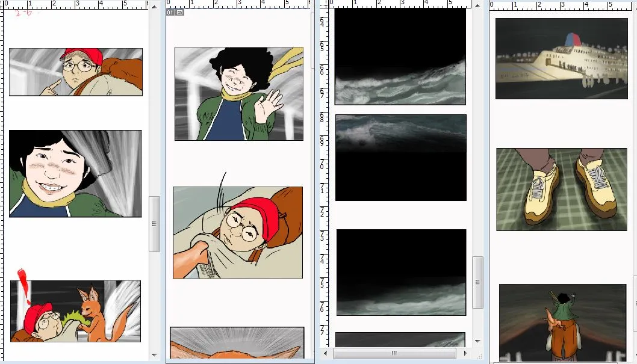Click vertical scrollbar thumb in third window

point(477,282)
